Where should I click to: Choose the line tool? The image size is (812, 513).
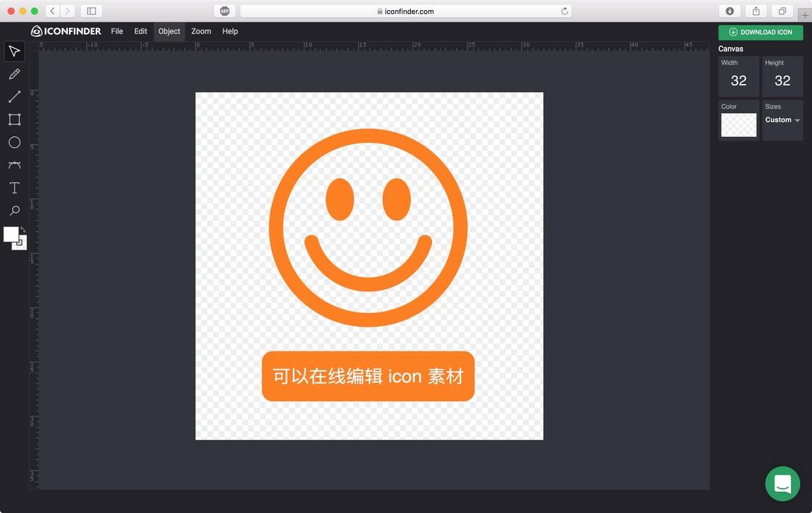[x=14, y=97]
